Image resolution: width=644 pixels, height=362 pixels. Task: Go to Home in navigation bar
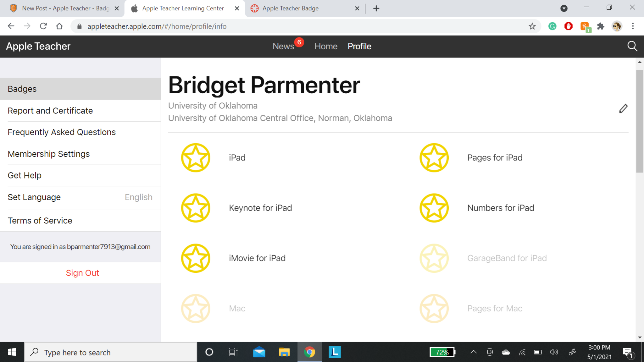(x=326, y=46)
